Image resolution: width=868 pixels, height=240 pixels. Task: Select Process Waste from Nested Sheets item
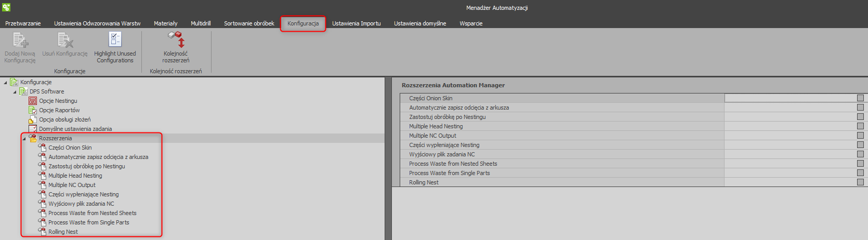[x=92, y=213]
